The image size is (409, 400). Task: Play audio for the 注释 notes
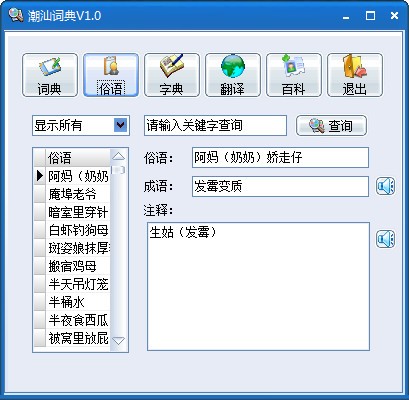pyautogui.click(x=385, y=239)
